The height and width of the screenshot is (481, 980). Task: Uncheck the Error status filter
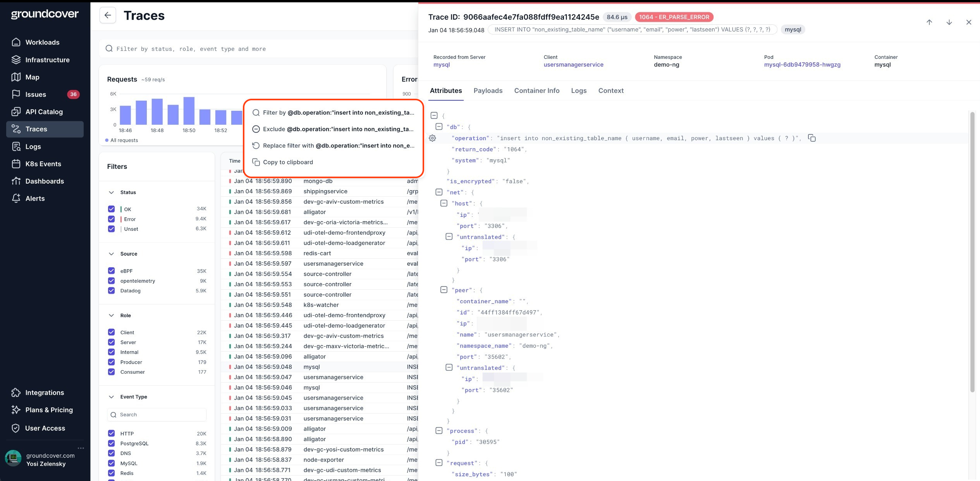(112, 219)
